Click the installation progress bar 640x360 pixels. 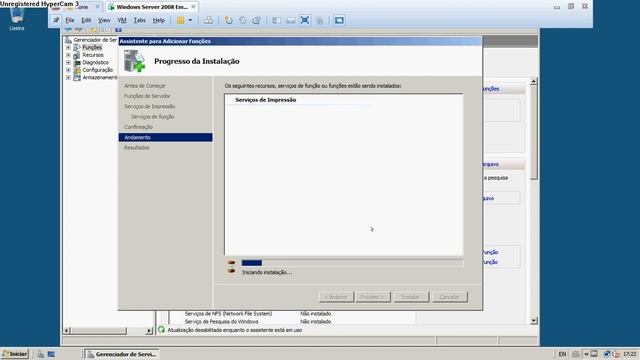[352, 263]
